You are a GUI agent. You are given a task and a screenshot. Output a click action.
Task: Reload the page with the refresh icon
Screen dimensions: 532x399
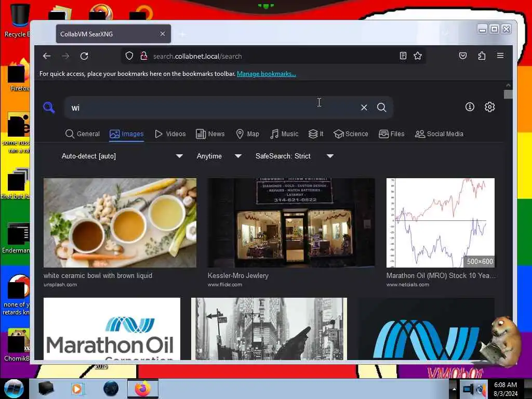click(84, 56)
